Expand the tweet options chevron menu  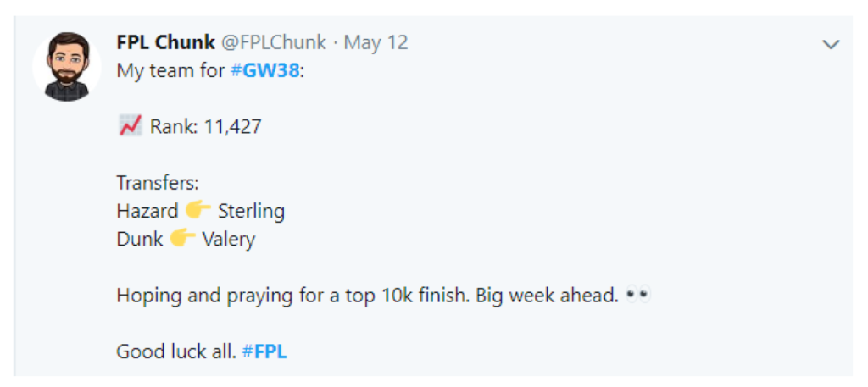click(831, 44)
